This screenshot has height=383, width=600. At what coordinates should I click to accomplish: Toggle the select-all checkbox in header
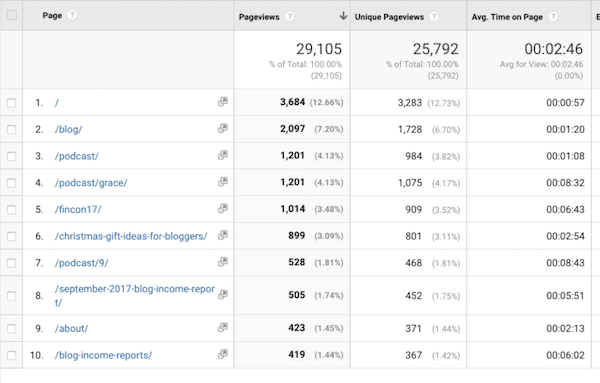point(12,15)
